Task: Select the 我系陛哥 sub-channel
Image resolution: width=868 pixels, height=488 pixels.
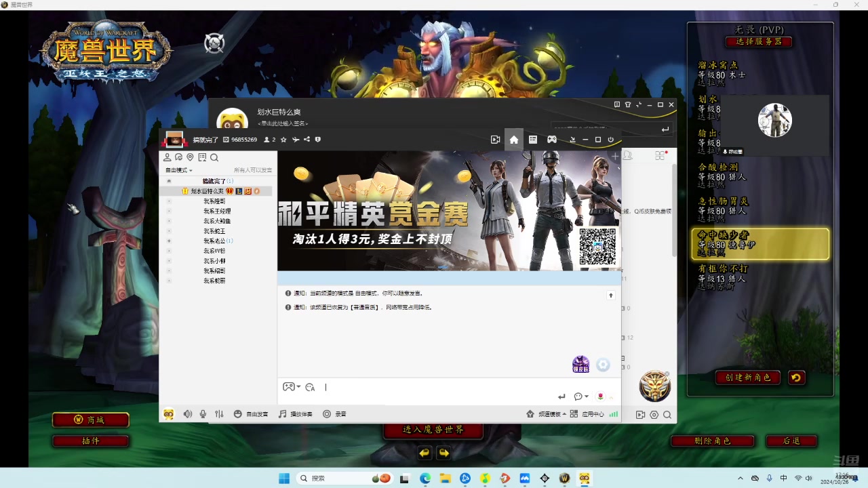Action: pyautogui.click(x=214, y=201)
